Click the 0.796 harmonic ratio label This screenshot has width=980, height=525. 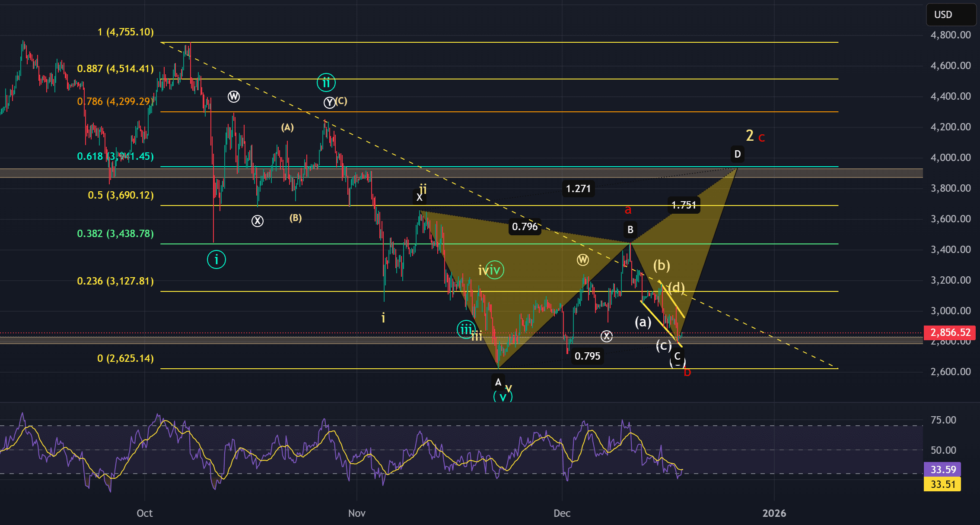pyautogui.click(x=525, y=226)
